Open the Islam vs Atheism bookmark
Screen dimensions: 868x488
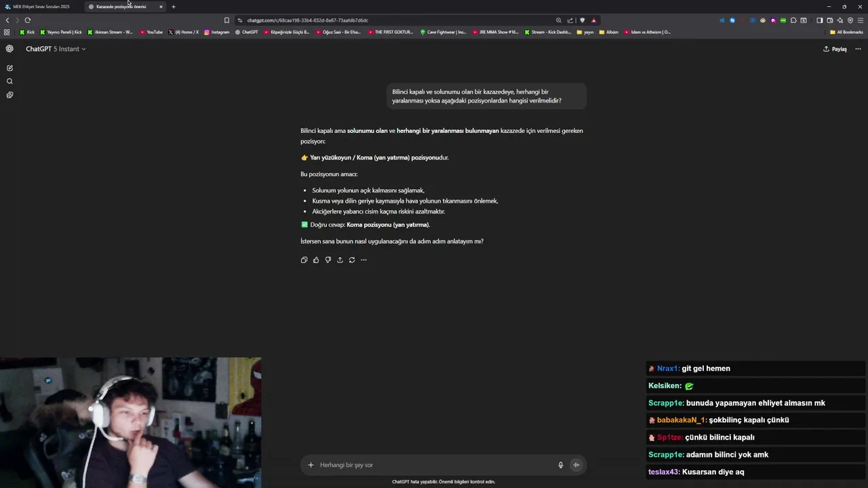648,32
